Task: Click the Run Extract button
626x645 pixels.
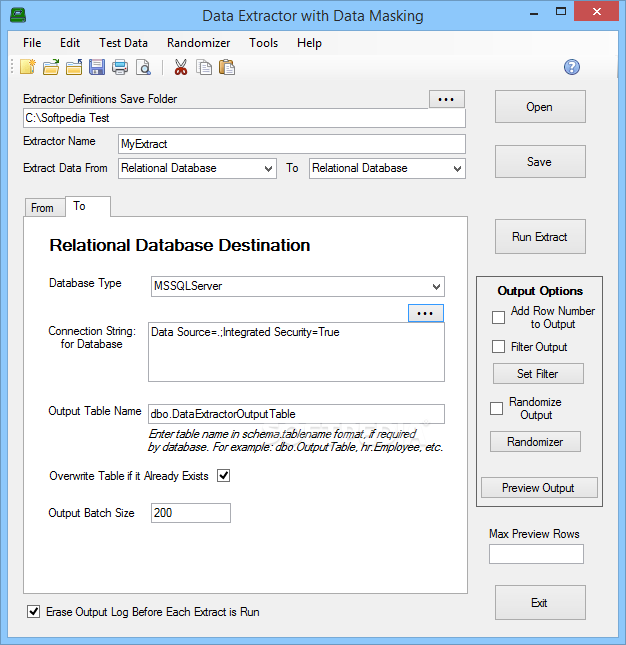Action: 540,237
